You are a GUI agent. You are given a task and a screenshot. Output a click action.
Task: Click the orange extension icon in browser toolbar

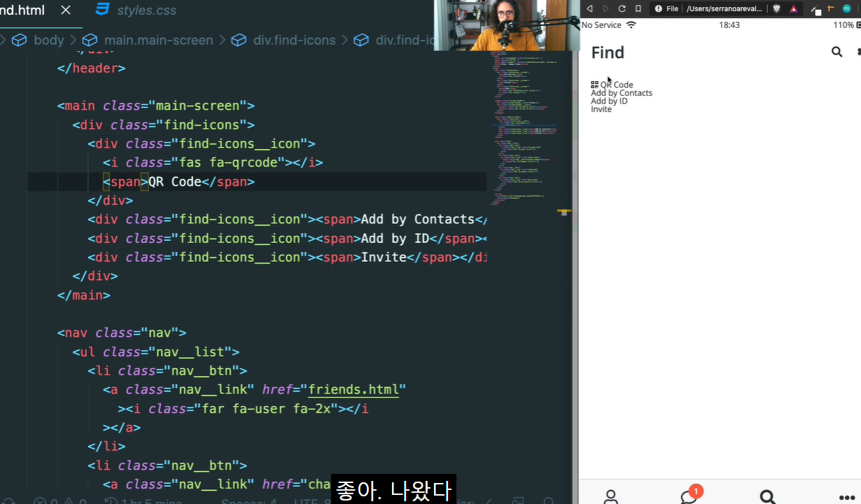click(832, 8)
